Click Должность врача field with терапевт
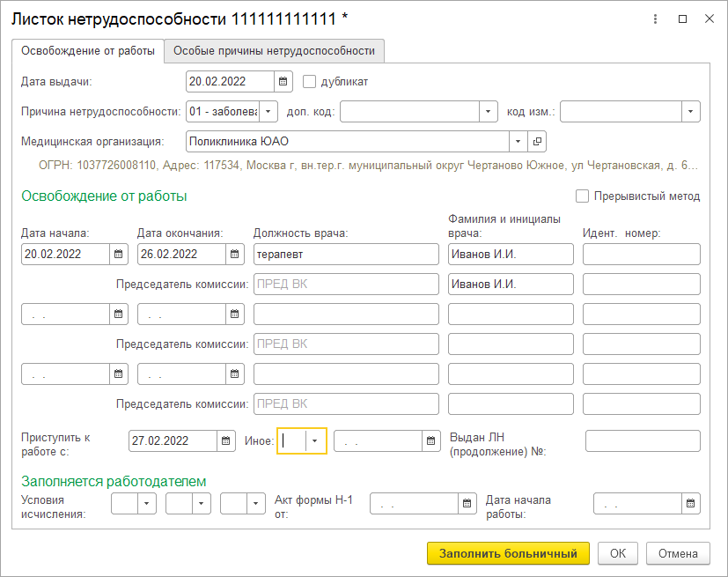Image resolution: width=728 pixels, height=577 pixels. click(x=346, y=254)
